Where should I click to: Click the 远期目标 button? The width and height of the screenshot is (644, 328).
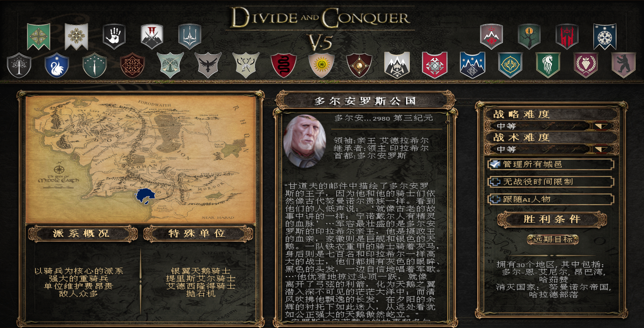click(x=553, y=239)
